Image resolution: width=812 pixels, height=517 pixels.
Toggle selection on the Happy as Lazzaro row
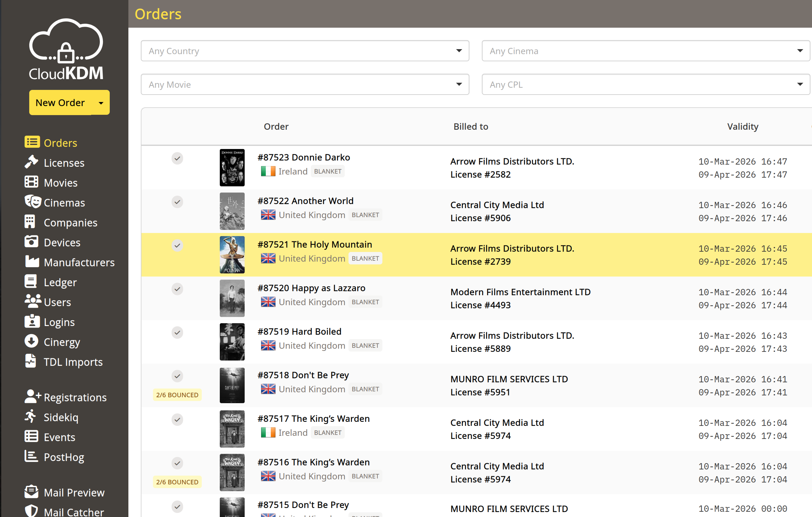point(177,289)
